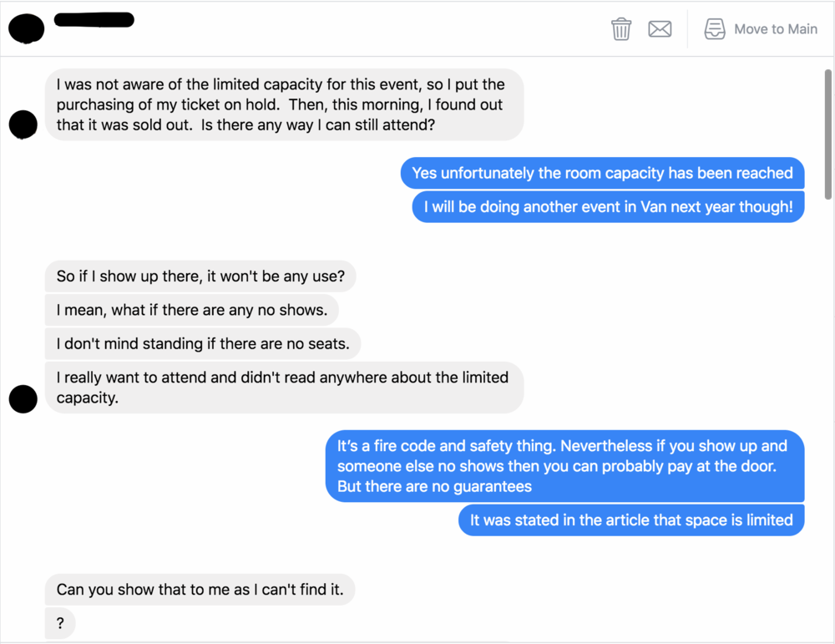Click the avatar next to the first message group
This screenshot has height=644, width=835.
point(23,124)
